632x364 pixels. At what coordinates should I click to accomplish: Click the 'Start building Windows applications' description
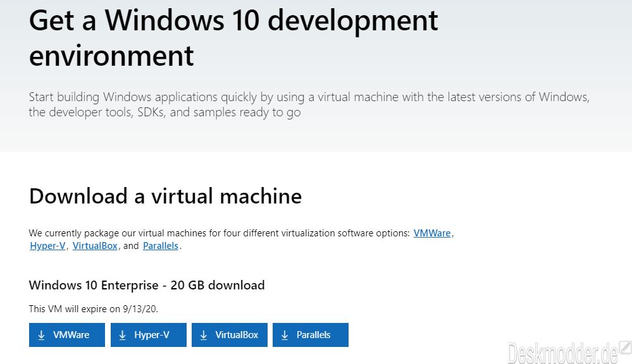(x=309, y=105)
